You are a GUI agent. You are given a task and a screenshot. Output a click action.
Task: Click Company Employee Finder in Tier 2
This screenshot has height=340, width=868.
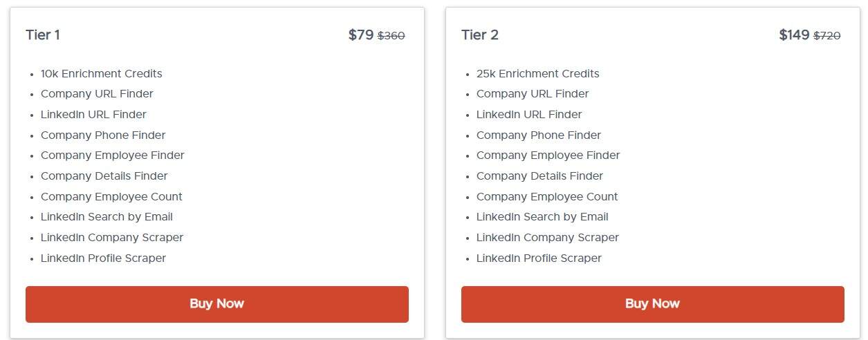(548, 155)
